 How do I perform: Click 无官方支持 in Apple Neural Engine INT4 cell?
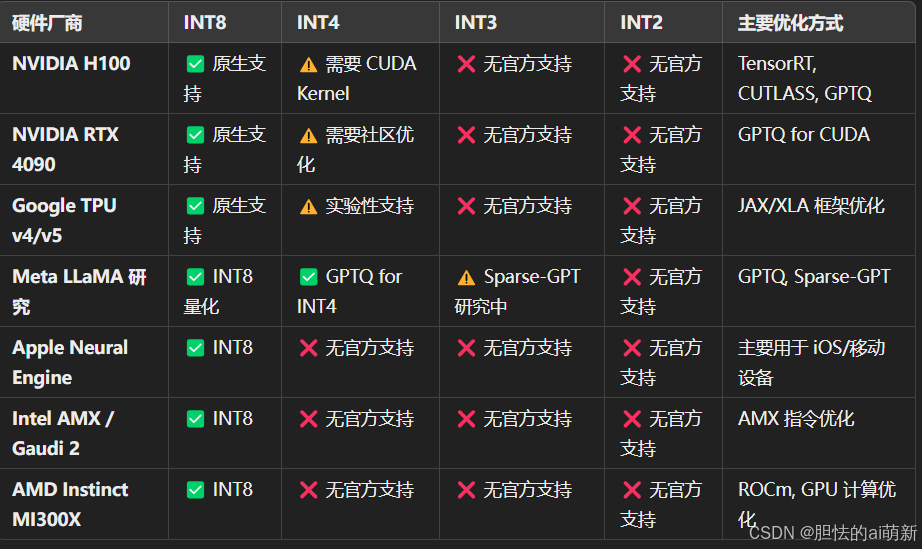370,348
